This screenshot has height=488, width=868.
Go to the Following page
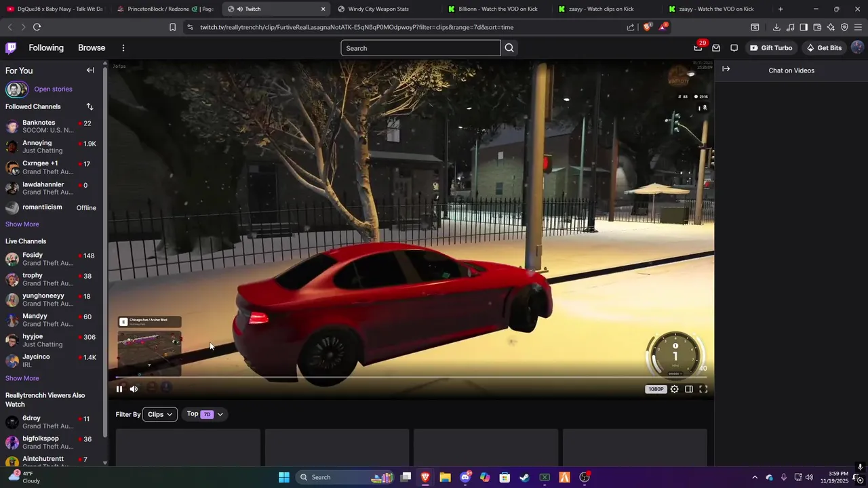(46, 48)
